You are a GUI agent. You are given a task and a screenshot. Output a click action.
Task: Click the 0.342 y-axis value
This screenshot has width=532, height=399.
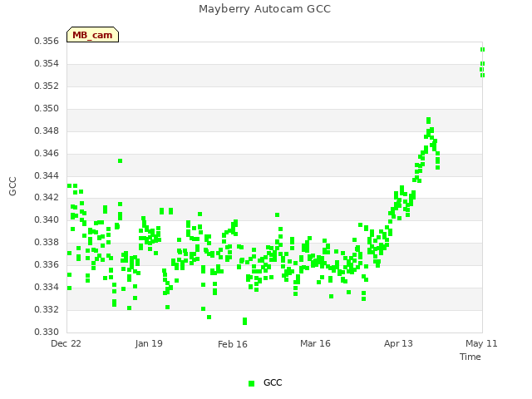coord(47,198)
